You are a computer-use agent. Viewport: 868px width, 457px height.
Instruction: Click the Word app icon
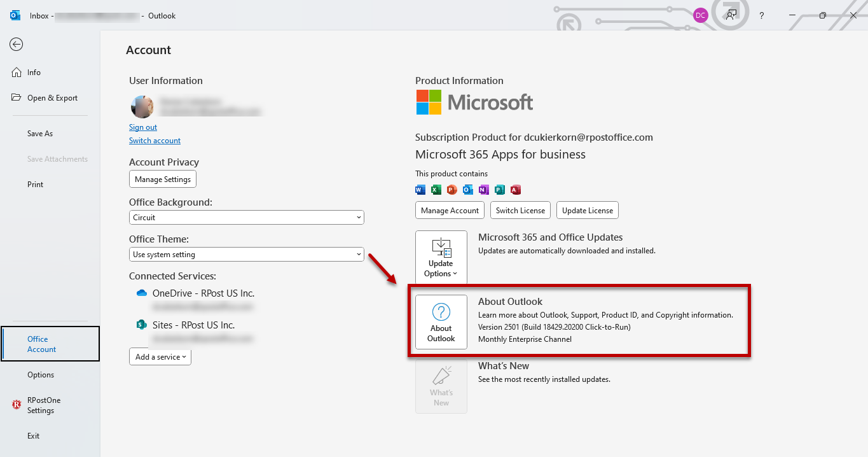coord(420,190)
